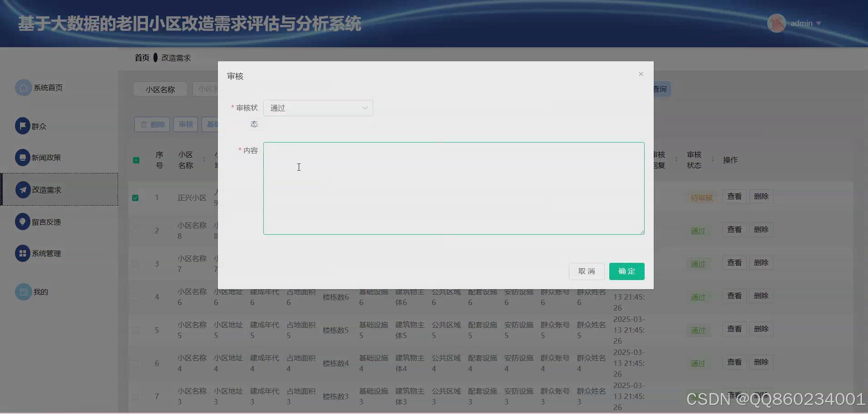Image resolution: width=868 pixels, height=414 pixels.
Task: Open the 审核状态 dropdown showing 通过
Action: tap(318, 108)
